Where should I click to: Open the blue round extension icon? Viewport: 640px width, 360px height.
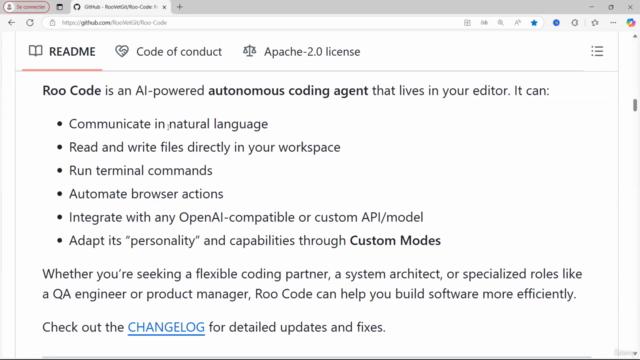click(x=556, y=23)
